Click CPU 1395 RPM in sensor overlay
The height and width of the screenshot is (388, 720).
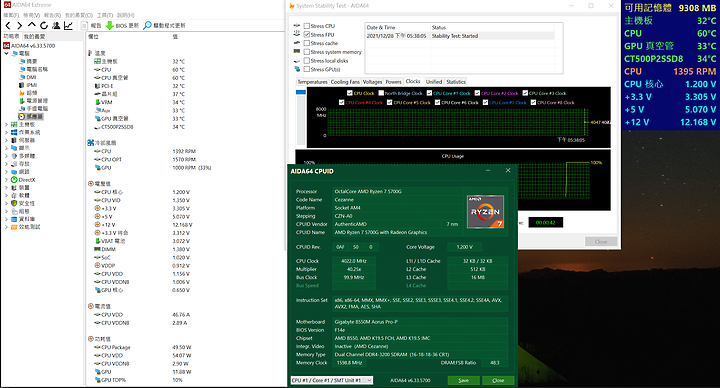click(670, 72)
